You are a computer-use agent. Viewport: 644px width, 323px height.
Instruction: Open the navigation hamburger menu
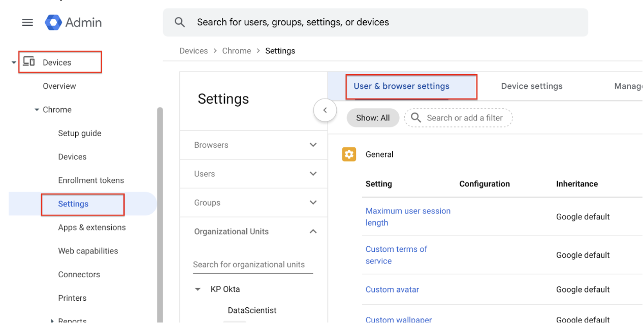coord(27,22)
